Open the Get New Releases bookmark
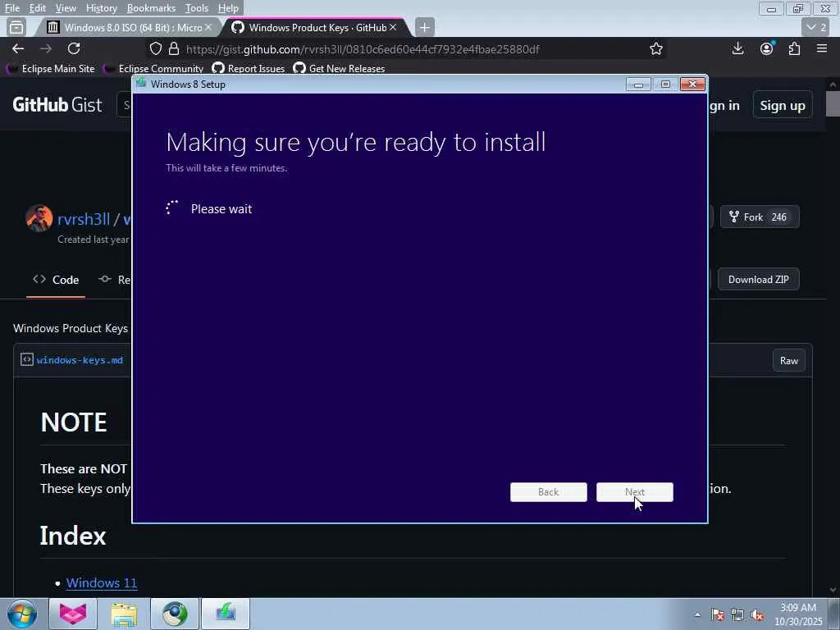840x630 pixels. click(339, 69)
